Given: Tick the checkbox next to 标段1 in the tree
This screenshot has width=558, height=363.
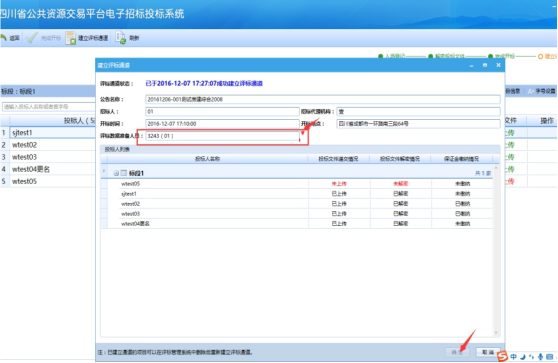Looking at the screenshot, I should [x=123, y=173].
